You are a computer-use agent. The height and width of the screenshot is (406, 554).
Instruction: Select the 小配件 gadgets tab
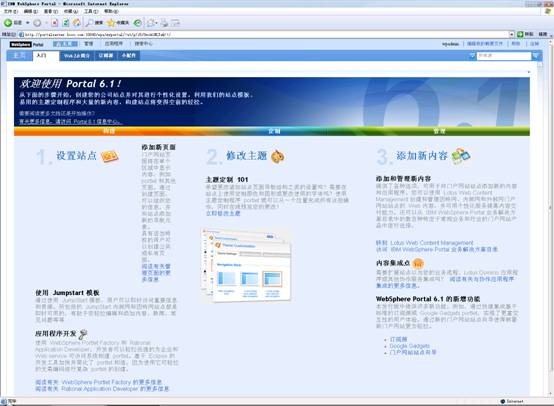tap(129, 56)
